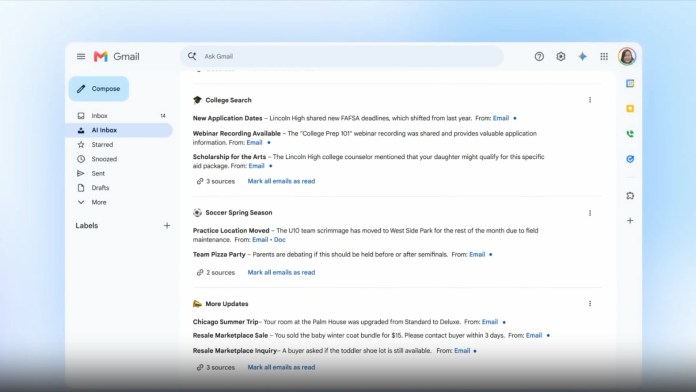
Task: Click the College Search graduation cap icon
Action: (197, 100)
